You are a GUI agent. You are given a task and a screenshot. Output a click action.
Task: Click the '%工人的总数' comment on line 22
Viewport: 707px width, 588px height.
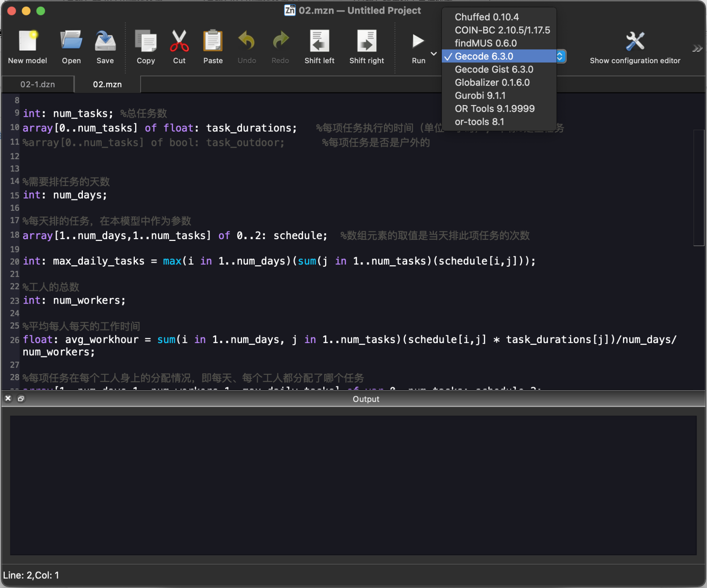coord(51,287)
